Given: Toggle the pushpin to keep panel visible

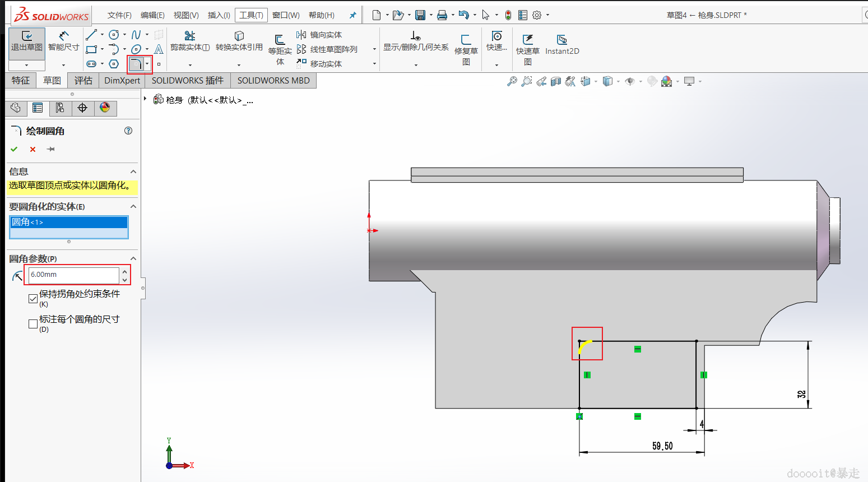Looking at the screenshot, I should pyautogui.click(x=51, y=149).
